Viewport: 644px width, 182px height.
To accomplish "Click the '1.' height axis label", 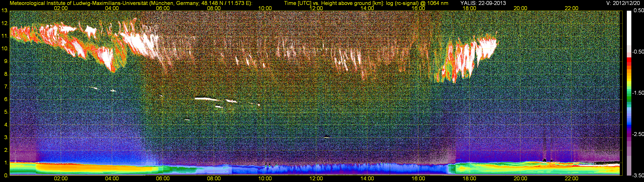I will tap(6, 163).
